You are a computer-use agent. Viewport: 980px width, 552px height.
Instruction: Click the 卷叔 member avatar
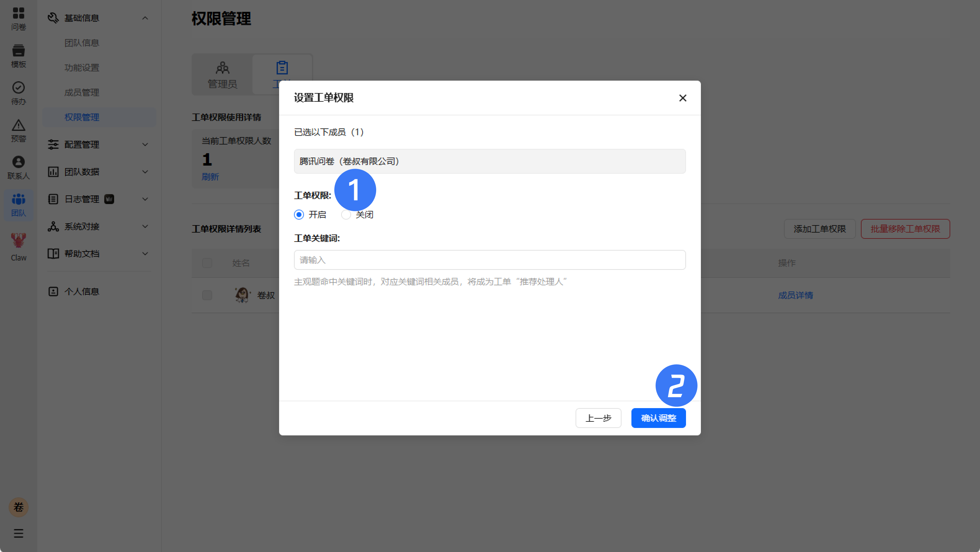242,295
